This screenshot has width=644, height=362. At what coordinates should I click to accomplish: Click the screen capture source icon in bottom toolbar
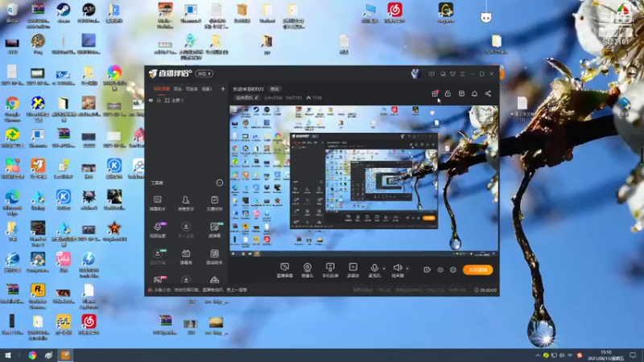click(284, 268)
